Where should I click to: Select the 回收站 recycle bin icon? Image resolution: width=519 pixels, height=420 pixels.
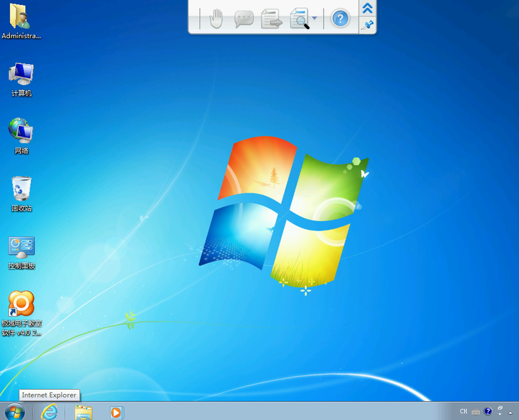click(21, 194)
